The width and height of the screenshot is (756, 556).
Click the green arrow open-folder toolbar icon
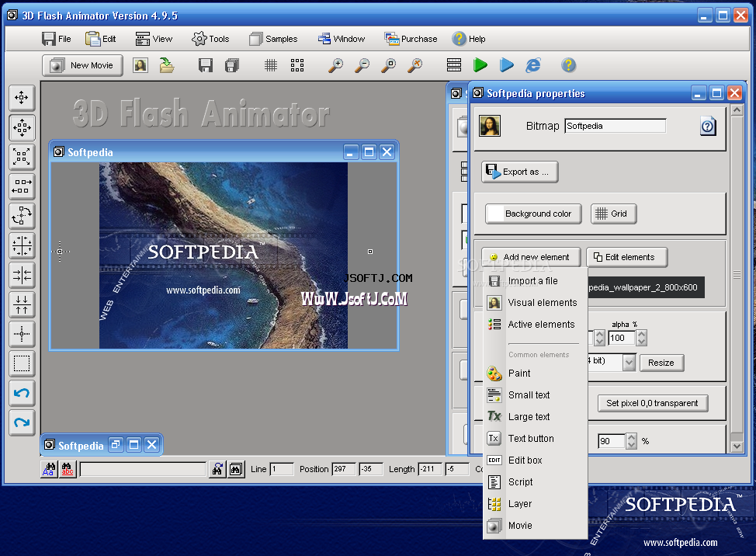167,65
